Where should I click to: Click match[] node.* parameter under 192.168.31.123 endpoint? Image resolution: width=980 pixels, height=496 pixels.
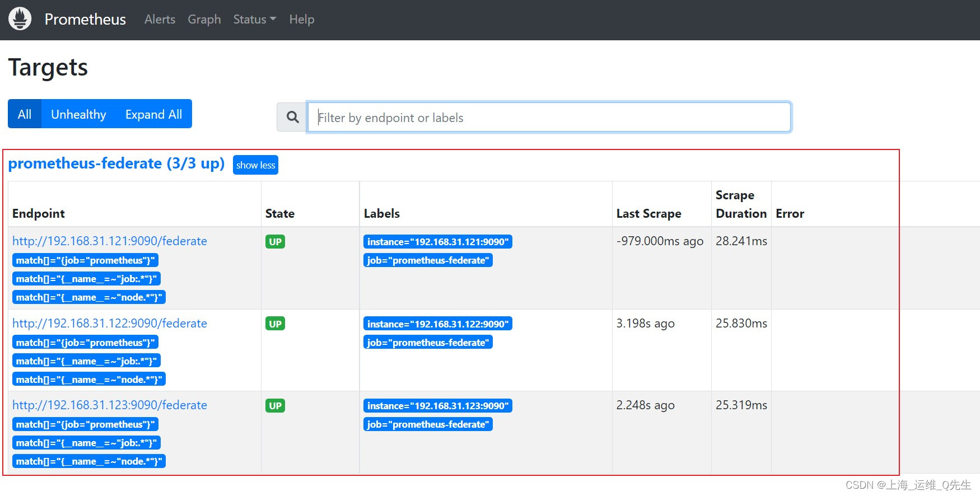click(x=89, y=461)
